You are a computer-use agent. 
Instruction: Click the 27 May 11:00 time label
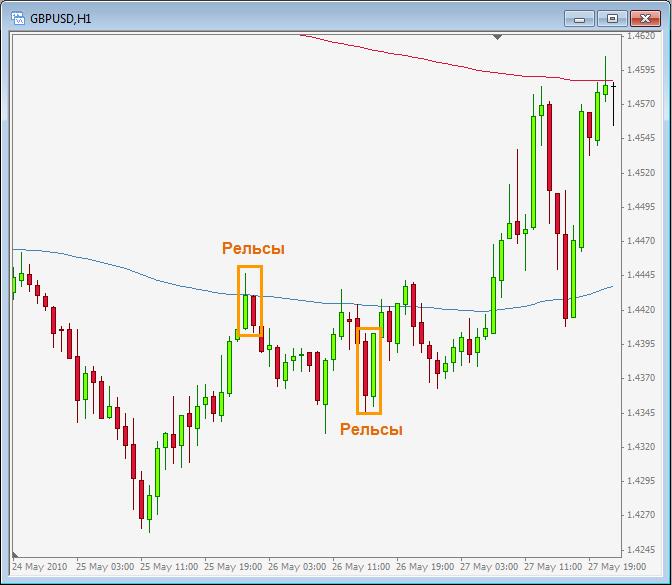[x=552, y=567]
